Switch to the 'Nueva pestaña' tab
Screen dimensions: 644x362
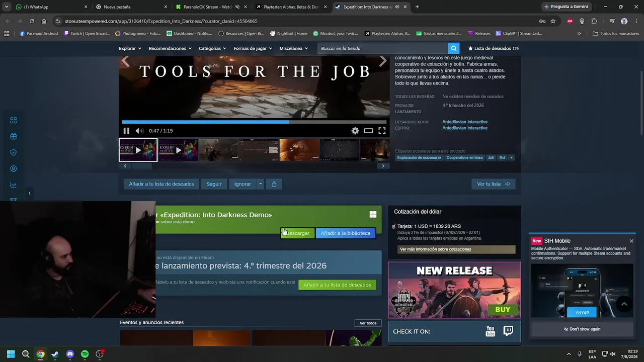[x=131, y=7]
